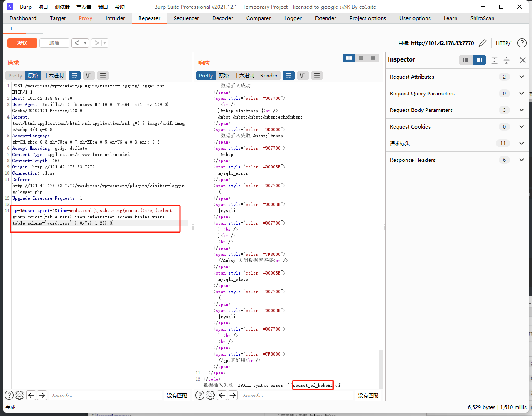Open the Decoder tab

(223, 18)
